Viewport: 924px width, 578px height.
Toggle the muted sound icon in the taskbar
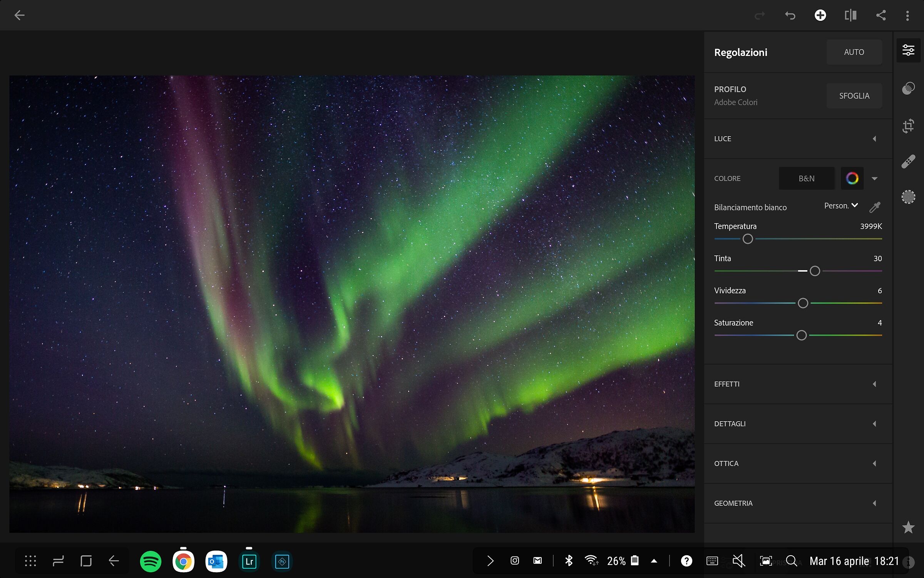point(738,561)
